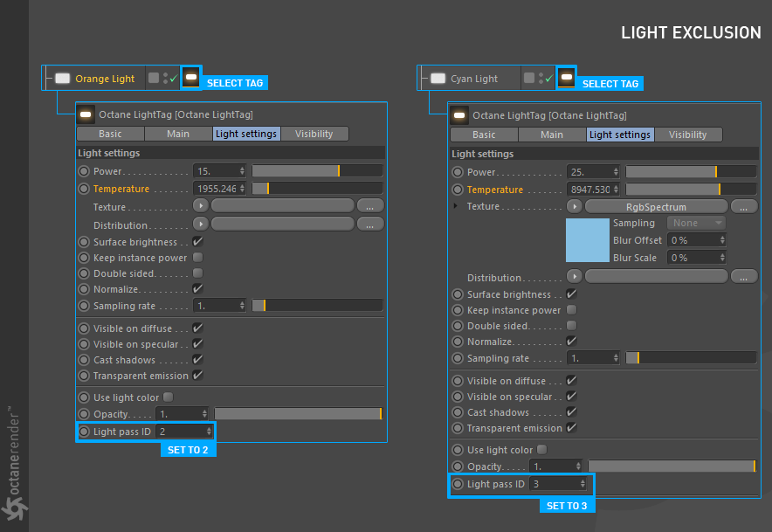Viewport: 772px width, 532px height.
Task: Click the Orange Light texture arrow button
Action: click(201, 207)
